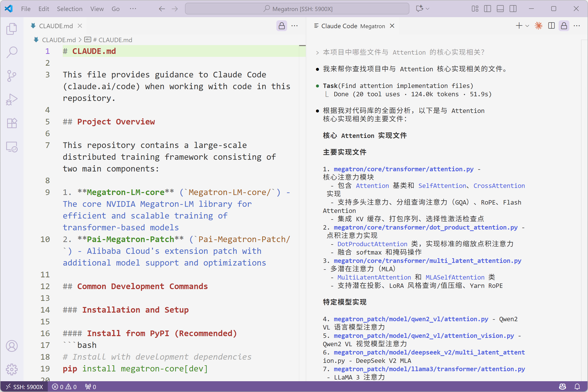Viewport: 588px width, 392px height.
Task: Toggle the bottom Panel
Action: [500, 9]
